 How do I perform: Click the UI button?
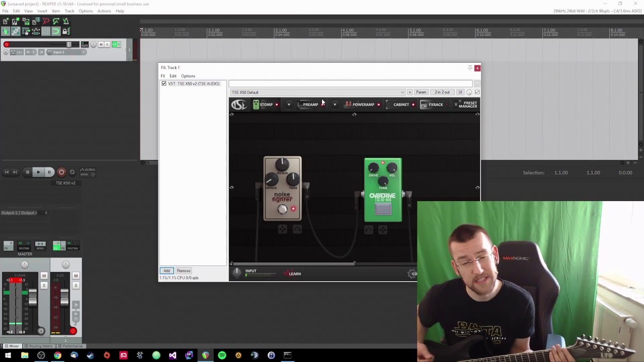coord(460,93)
